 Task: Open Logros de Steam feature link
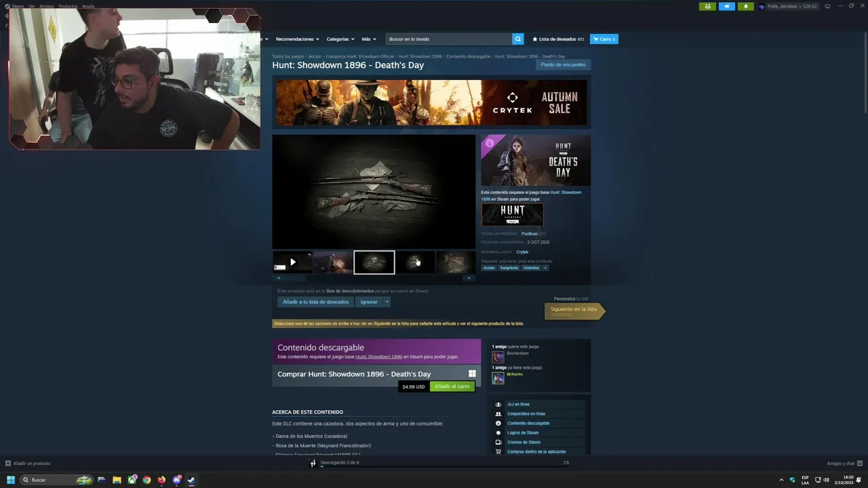pos(523,432)
